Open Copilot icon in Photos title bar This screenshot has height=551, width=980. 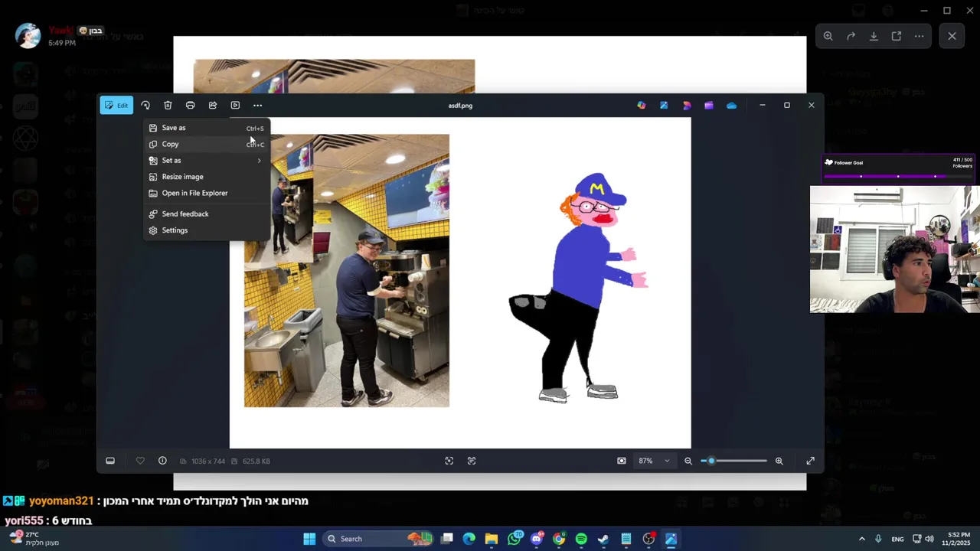642,105
